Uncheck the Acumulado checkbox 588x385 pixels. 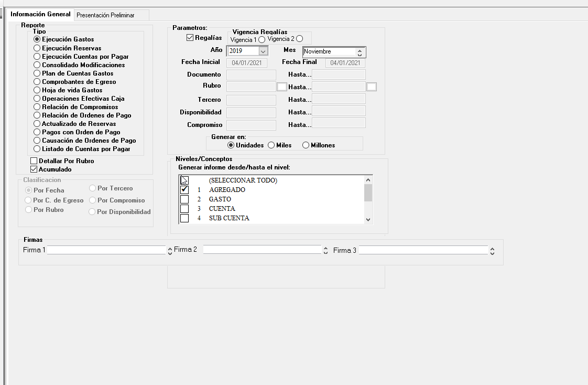(x=34, y=169)
